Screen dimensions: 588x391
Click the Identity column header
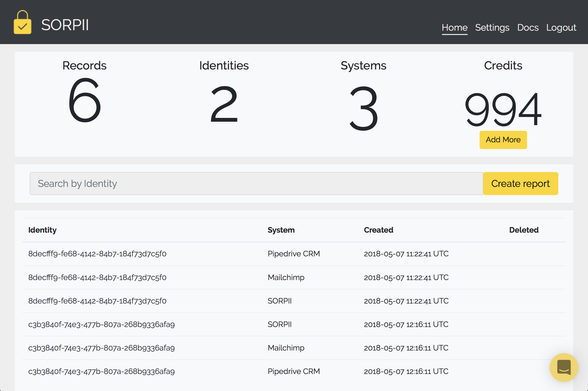42,230
